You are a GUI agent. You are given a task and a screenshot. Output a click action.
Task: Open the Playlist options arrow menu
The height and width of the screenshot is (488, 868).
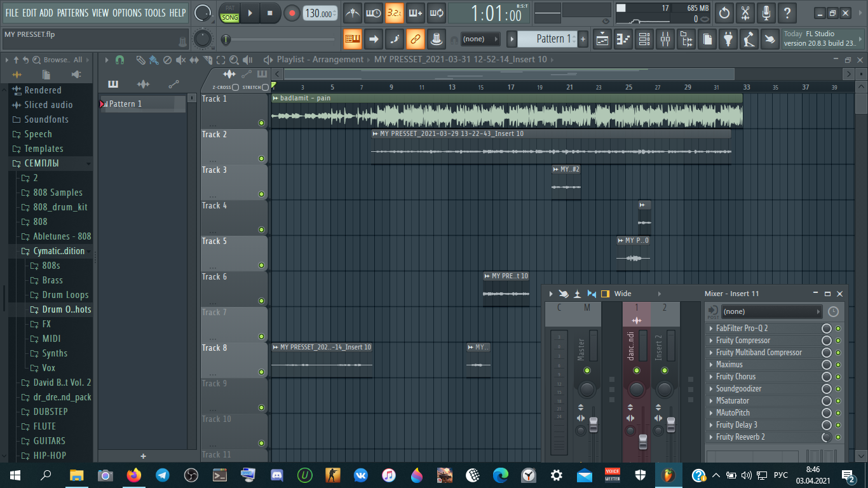[107, 60]
